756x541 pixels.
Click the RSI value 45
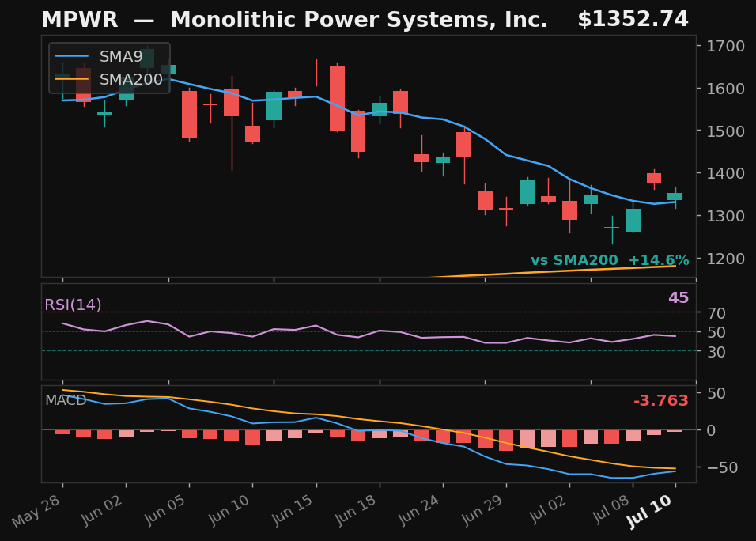[679, 298]
